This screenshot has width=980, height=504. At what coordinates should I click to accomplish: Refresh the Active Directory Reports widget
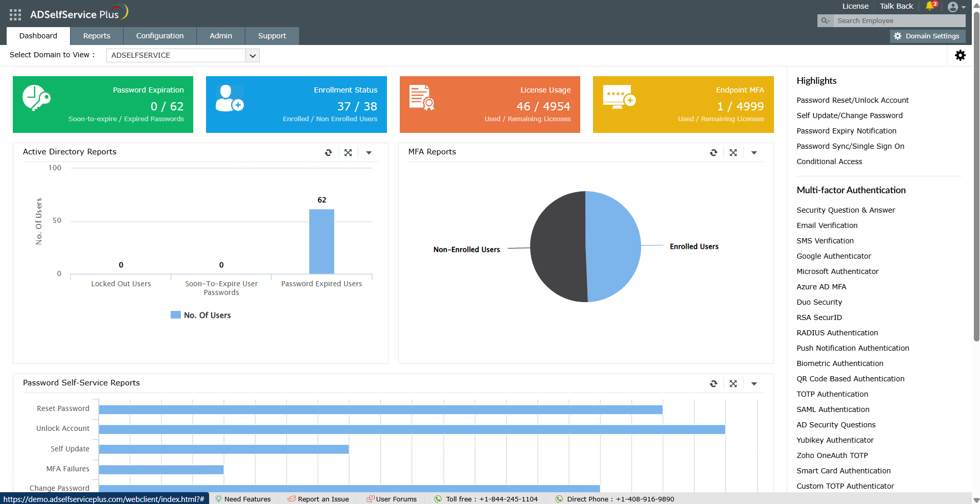pyautogui.click(x=328, y=152)
